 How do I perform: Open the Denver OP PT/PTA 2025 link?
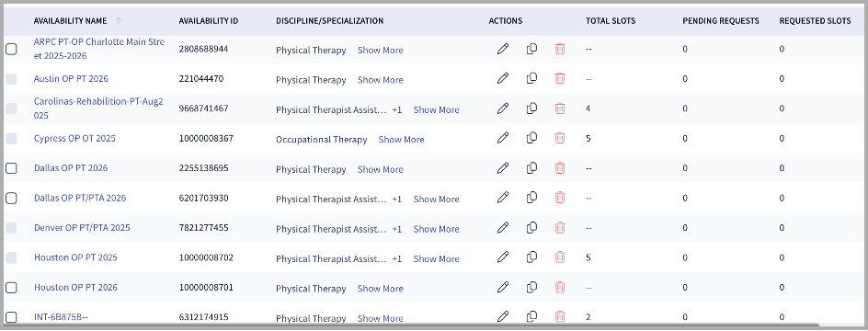pyautogui.click(x=82, y=227)
